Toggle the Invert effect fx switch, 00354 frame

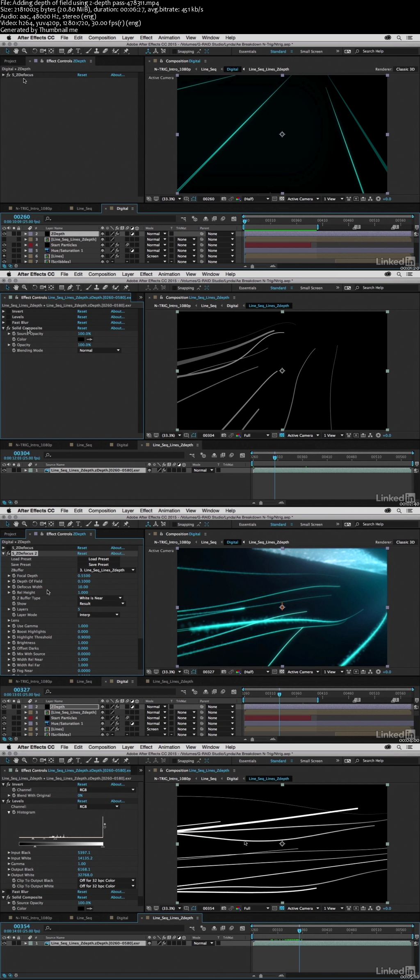click(x=8, y=784)
